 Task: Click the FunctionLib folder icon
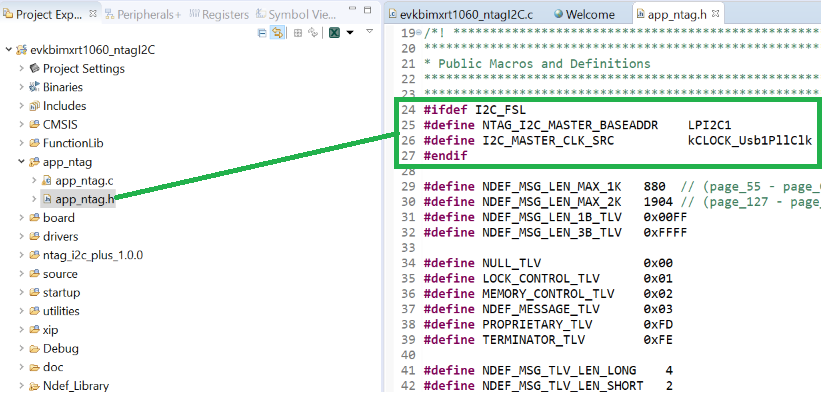tap(34, 143)
